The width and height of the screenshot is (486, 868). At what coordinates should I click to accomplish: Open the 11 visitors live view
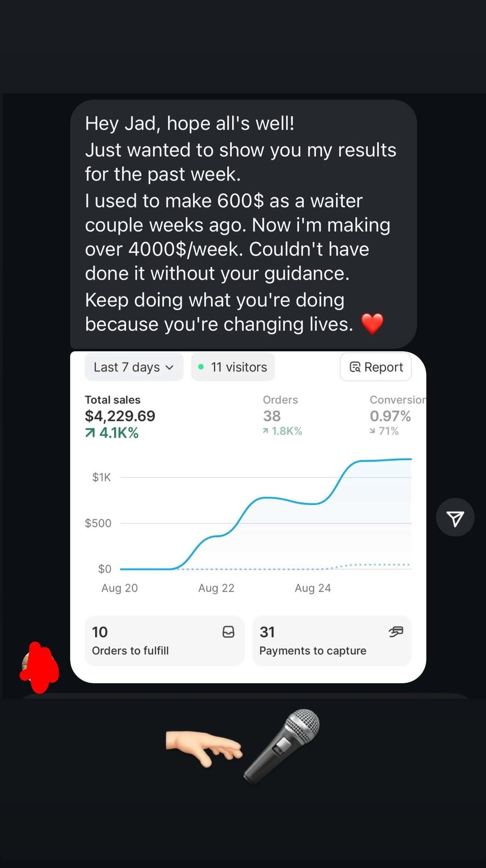click(x=233, y=367)
